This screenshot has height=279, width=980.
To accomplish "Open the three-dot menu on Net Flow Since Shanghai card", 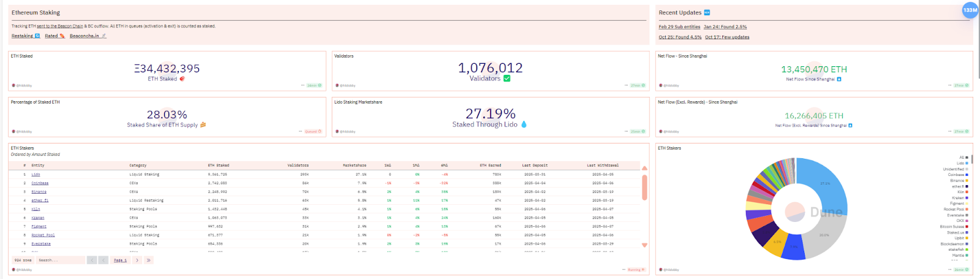I will (949, 86).
